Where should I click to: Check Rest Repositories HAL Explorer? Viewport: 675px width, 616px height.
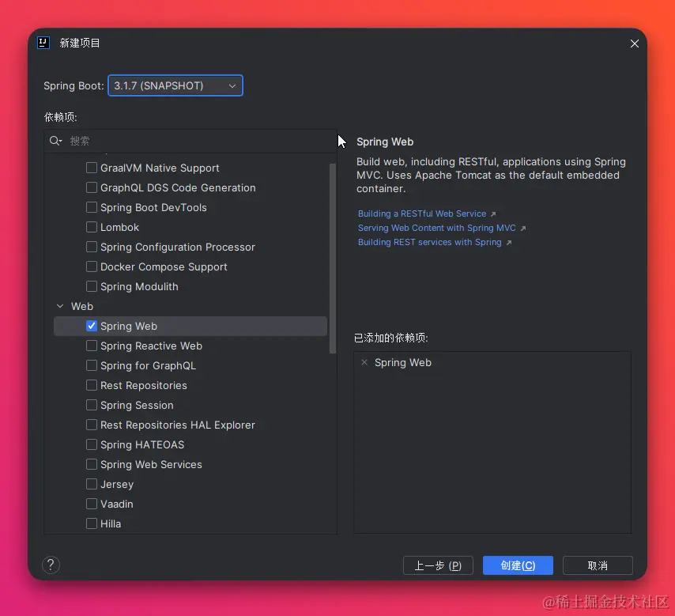(91, 425)
